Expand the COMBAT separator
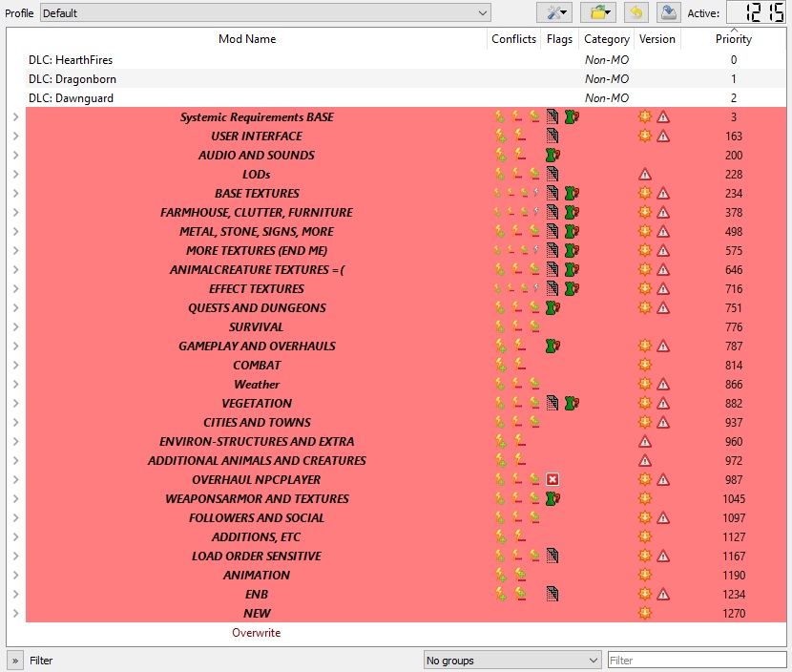The width and height of the screenshot is (792, 672). click(15, 366)
